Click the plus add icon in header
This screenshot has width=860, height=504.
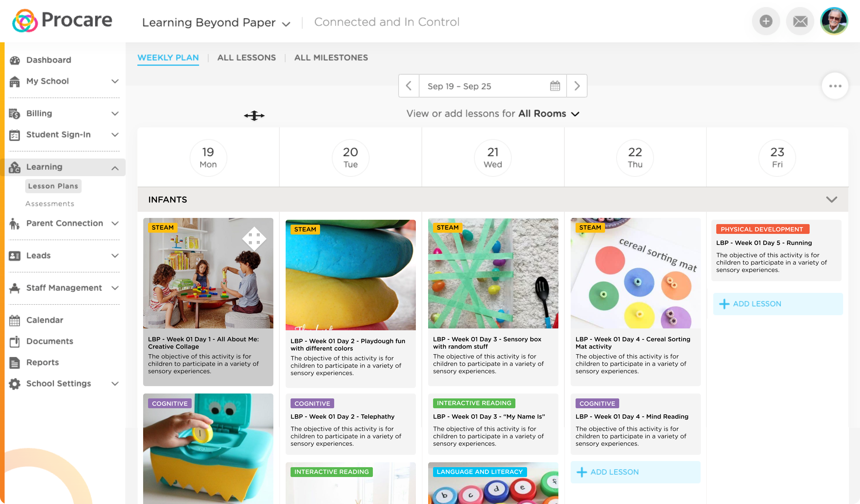pos(765,21)
